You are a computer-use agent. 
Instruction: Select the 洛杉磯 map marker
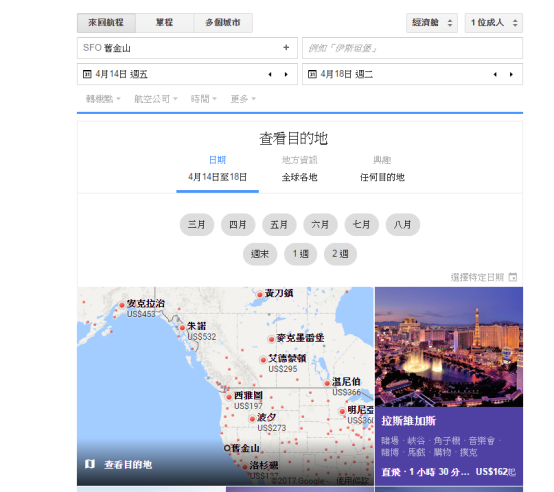(244, 466)
